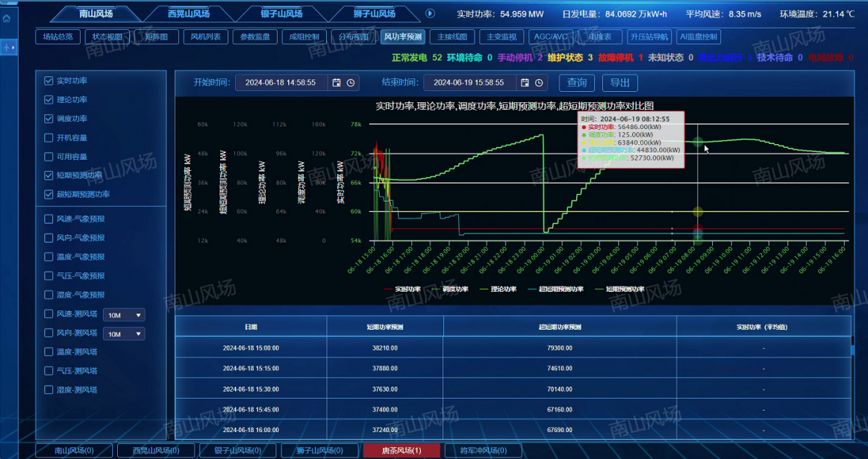
Task: Click the 导出 export button
Action: pyautogui.click(x=619, y=83)
